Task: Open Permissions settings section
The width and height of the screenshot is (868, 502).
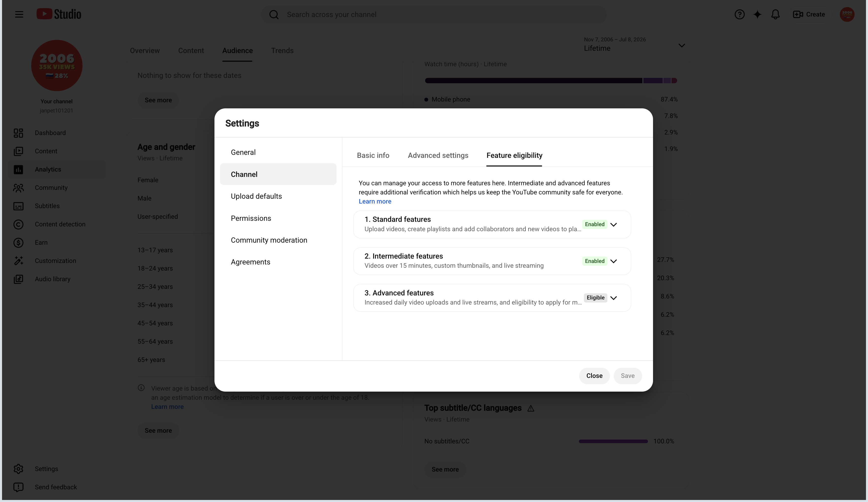Action: point(278,218)
